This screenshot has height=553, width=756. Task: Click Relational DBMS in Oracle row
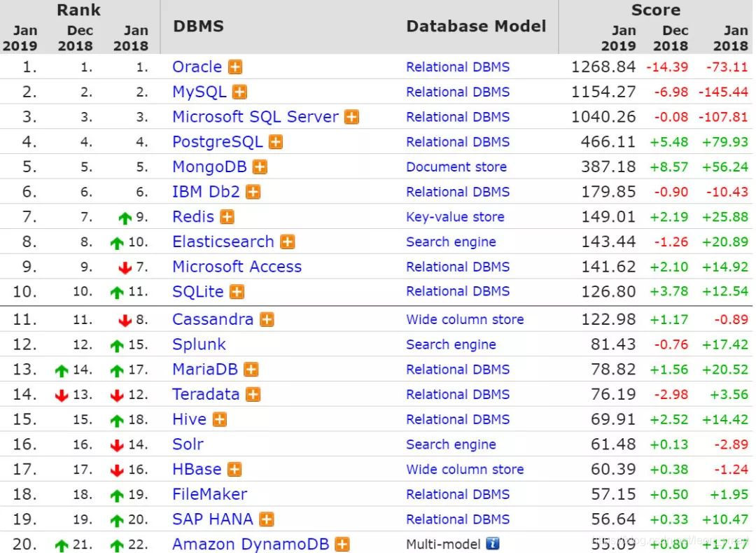(458, 67)
